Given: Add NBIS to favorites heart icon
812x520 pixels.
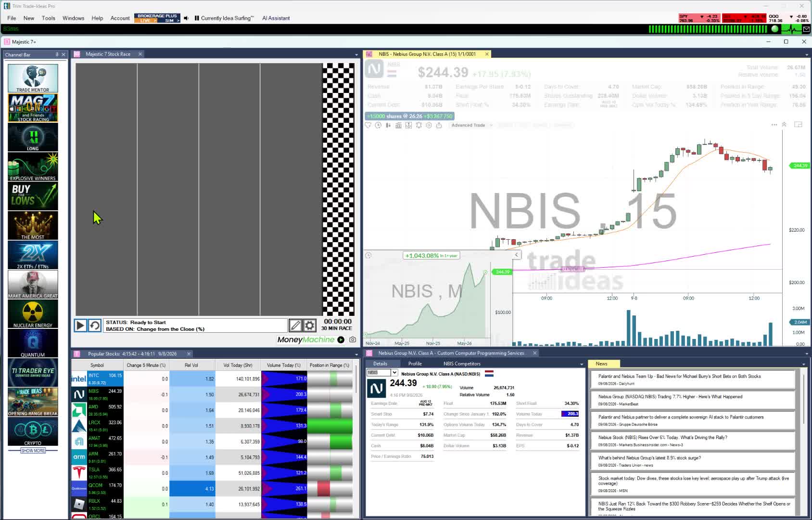Looking at the screenshot, I should [368, 125].
